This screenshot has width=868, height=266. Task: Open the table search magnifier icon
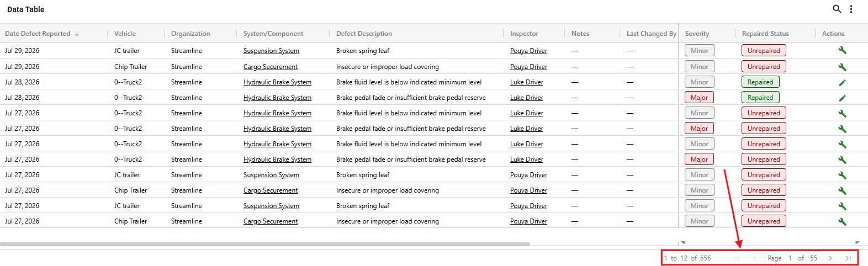tap(837, 9)
